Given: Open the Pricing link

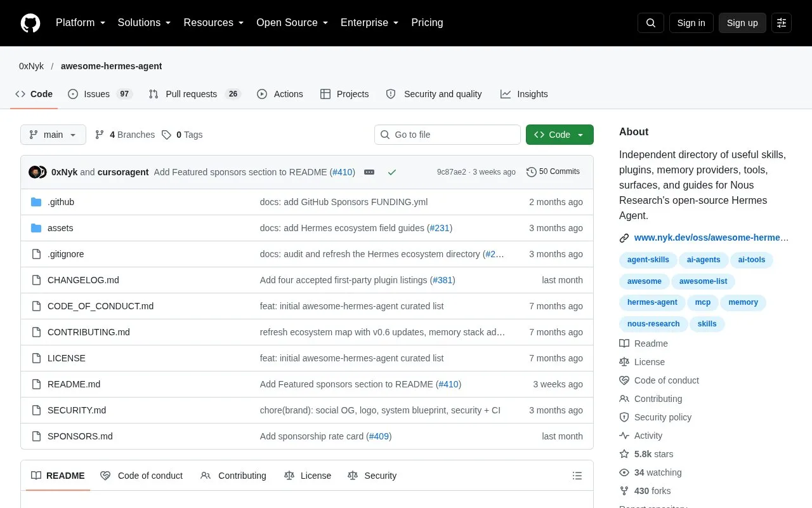Looking at the screenshot, I should point(427,23).
